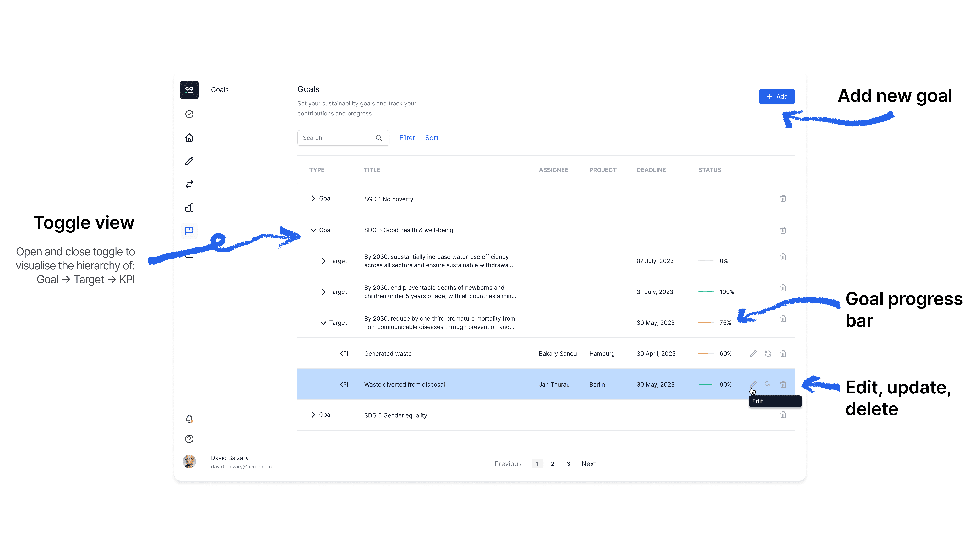Image resolution: width=980 pixels, height=551 pixels.
Task: Delete the SDG 3 Good health goal
Action: [x=783, y=230]
